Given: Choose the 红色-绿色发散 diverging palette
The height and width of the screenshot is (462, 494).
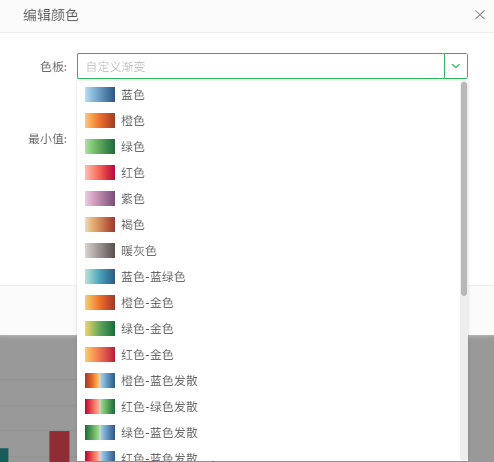Looking at the screenshot, I should pos(269,407).
